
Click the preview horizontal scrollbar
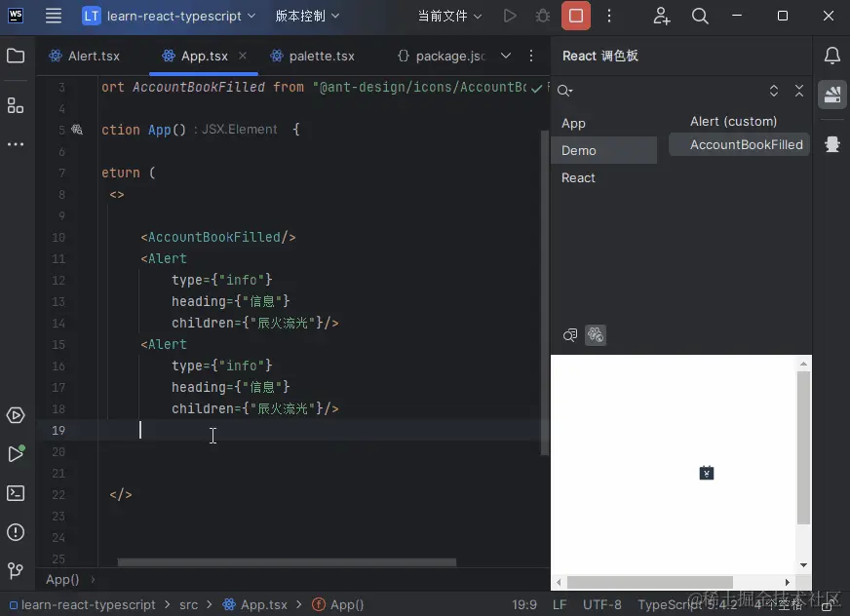tap(650, 583)
